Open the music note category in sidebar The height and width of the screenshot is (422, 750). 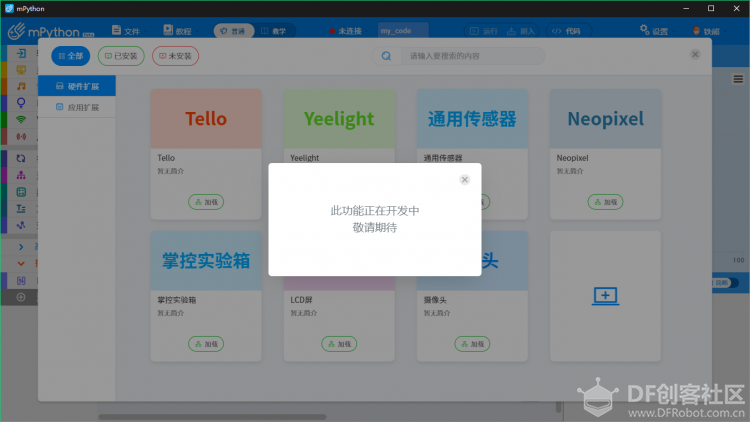[21, 86]
